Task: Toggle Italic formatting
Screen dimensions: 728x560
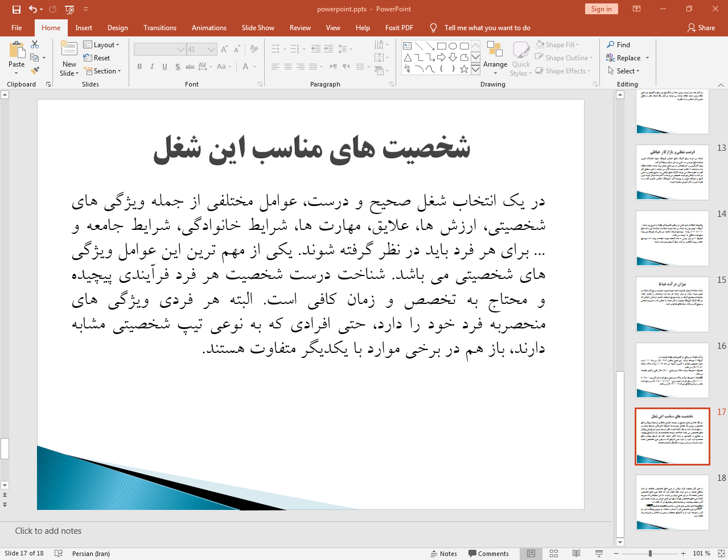Action: click(x=152, y=67)
